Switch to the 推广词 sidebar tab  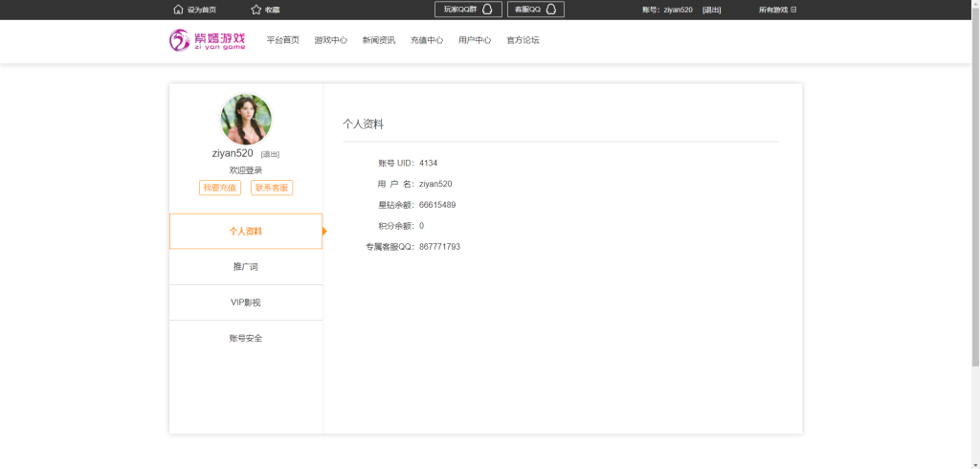click(x=246, y=267)
